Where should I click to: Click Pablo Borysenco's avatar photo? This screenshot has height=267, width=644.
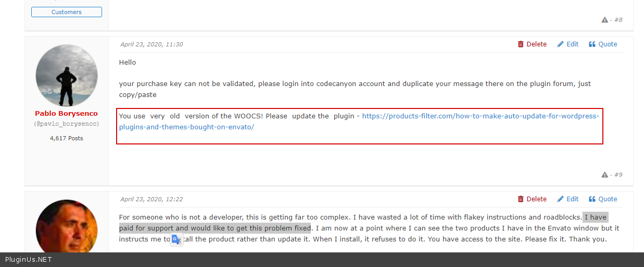tap(67, 75)
